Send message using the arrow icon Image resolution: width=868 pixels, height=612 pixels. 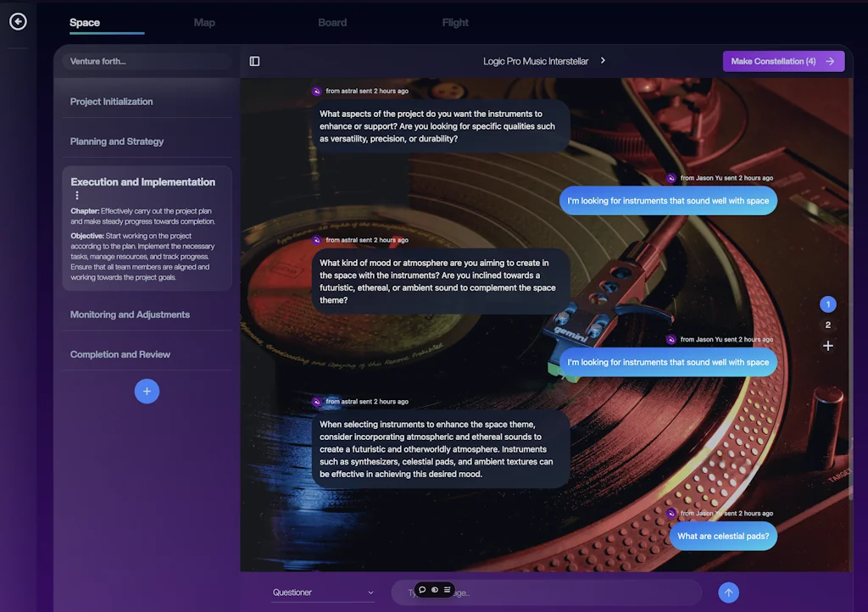click(x=728, y=593)
